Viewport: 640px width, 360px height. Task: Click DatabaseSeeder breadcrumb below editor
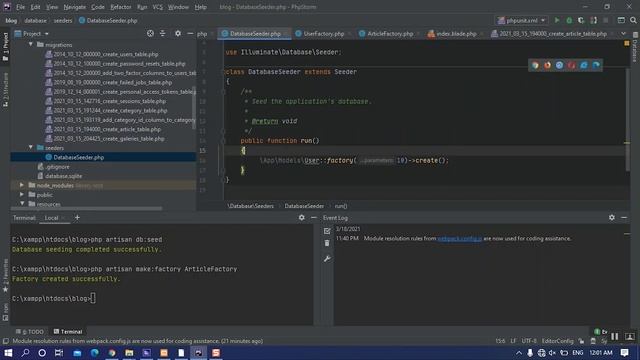[x=304, y=206]
